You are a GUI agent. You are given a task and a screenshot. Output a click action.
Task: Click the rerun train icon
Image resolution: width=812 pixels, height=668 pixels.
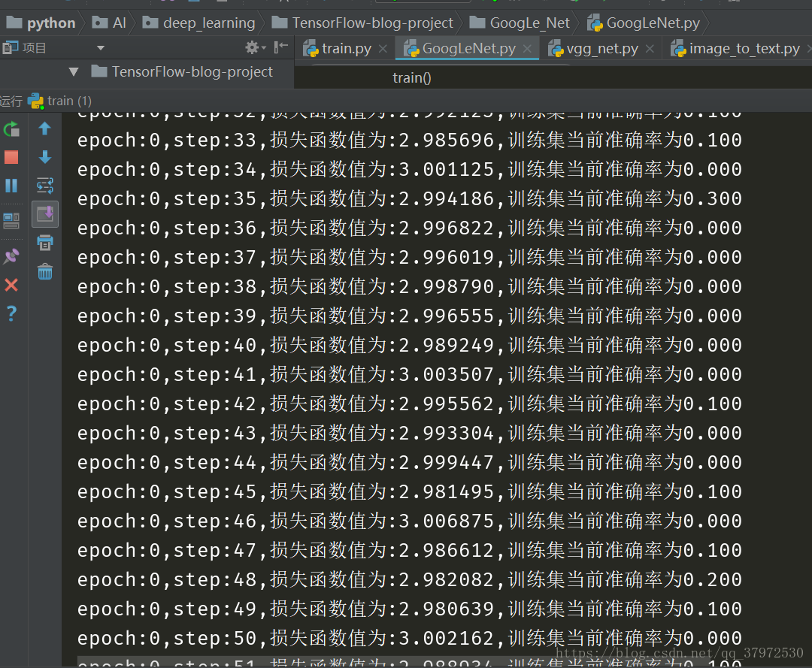pos(11,128)
